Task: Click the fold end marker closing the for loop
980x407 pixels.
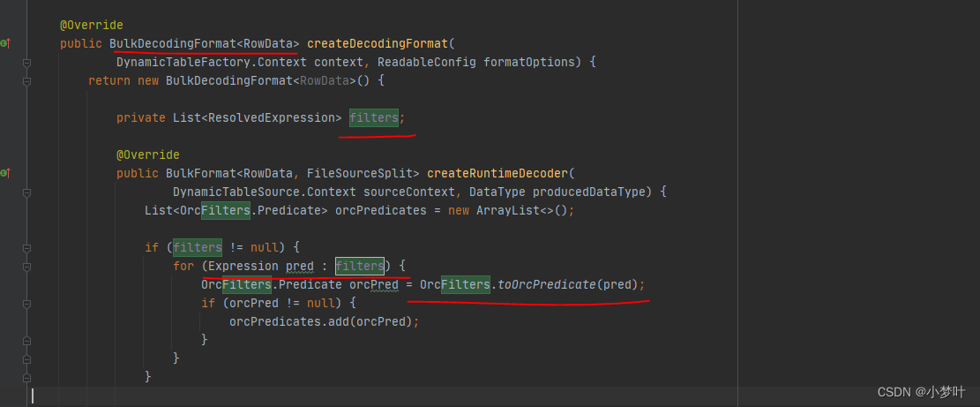Action: (26, 359)
